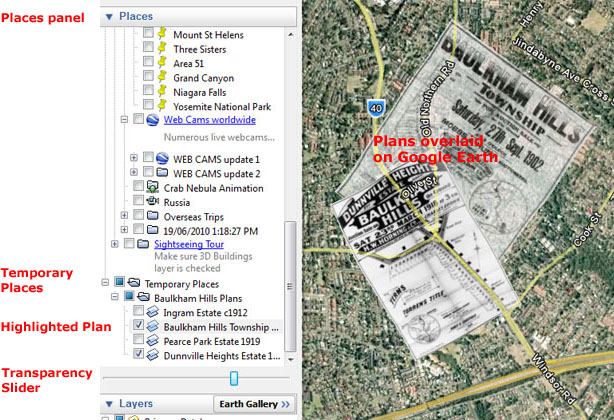Click the Mount St Helens pushpin icon

(x=162, y=33)
